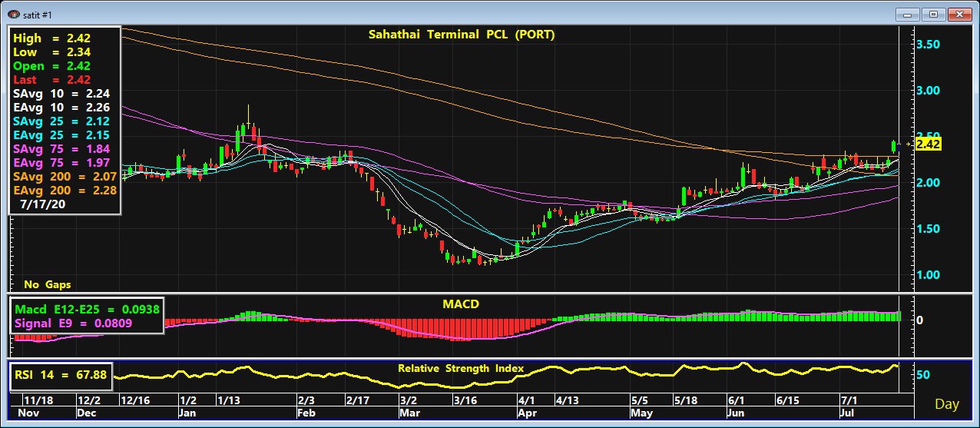980x428 pixels.
Task: Click the SAvg 10 = 2.24 legend entry
Action: click(x=61, y=94)
